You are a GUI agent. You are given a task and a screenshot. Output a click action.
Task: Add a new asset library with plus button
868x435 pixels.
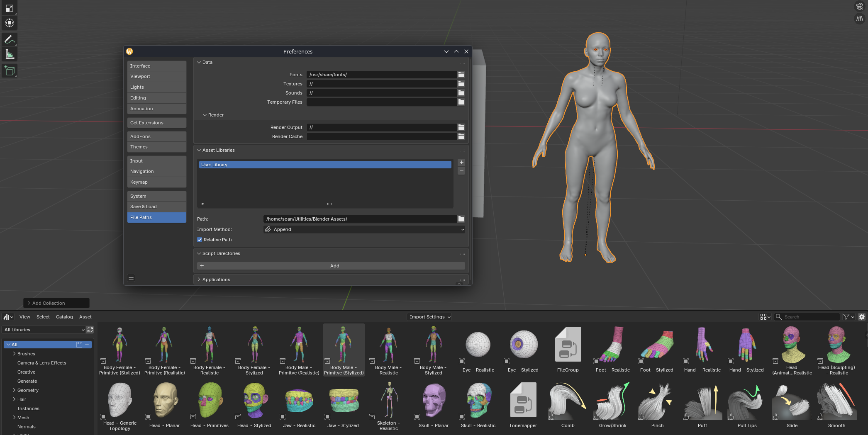(x=461, y=163)
